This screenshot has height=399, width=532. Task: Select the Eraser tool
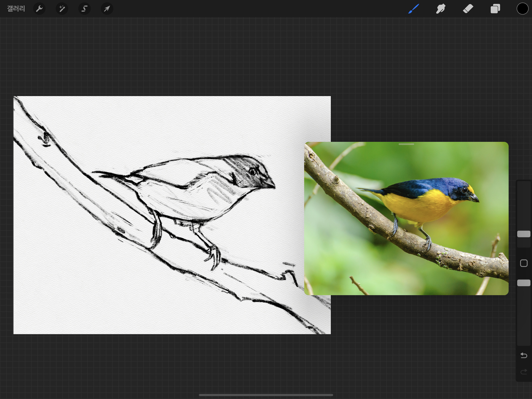[468, 9]
